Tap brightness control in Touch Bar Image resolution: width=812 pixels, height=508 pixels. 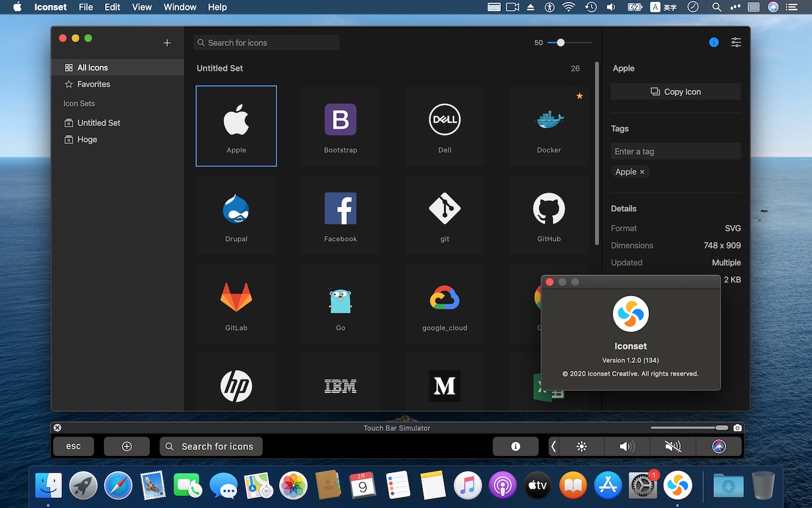point(582,446)
